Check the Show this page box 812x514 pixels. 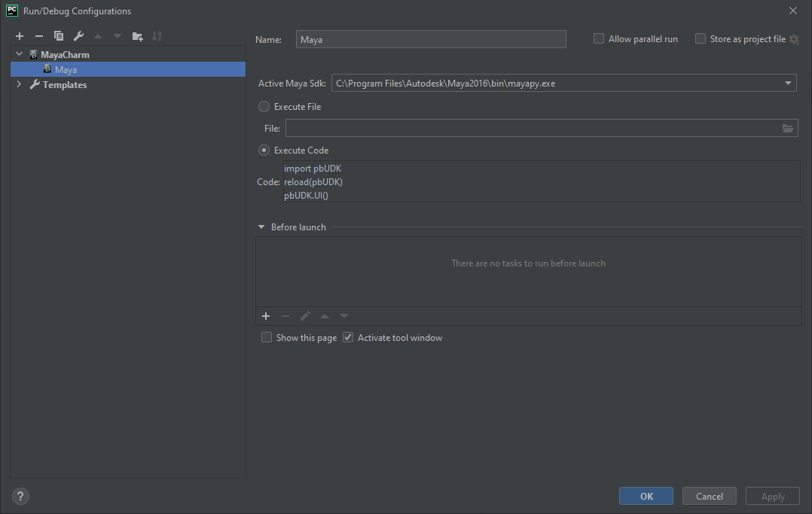click(x=267, y=337)
